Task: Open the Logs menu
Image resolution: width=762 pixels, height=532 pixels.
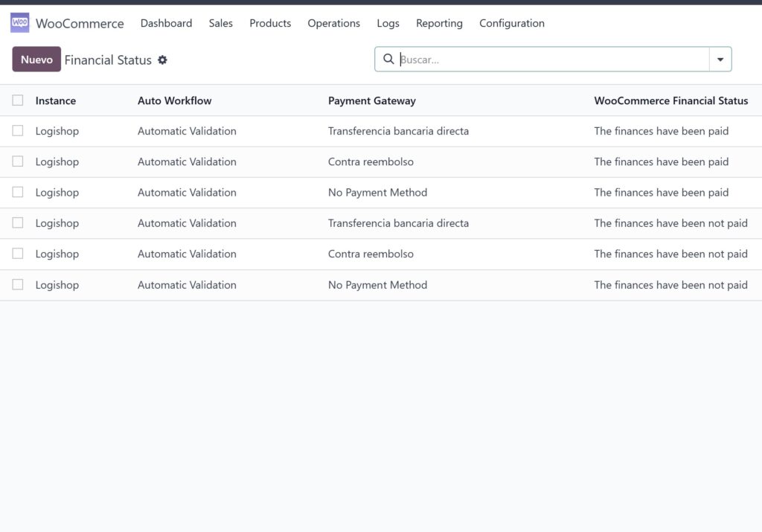Action: tap(388, 23)
